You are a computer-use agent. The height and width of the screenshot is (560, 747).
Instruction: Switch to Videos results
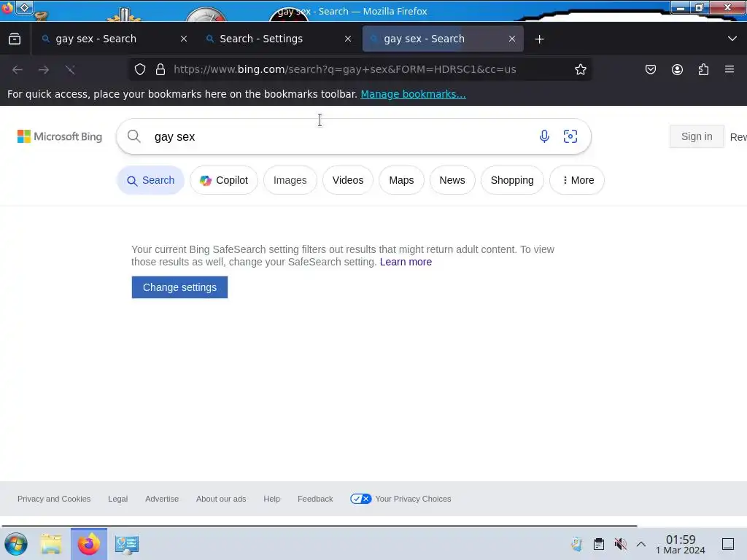348,180
